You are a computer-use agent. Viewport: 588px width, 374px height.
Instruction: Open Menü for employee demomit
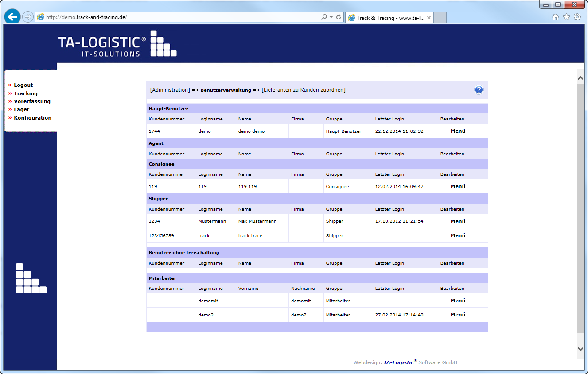[458, 301]
